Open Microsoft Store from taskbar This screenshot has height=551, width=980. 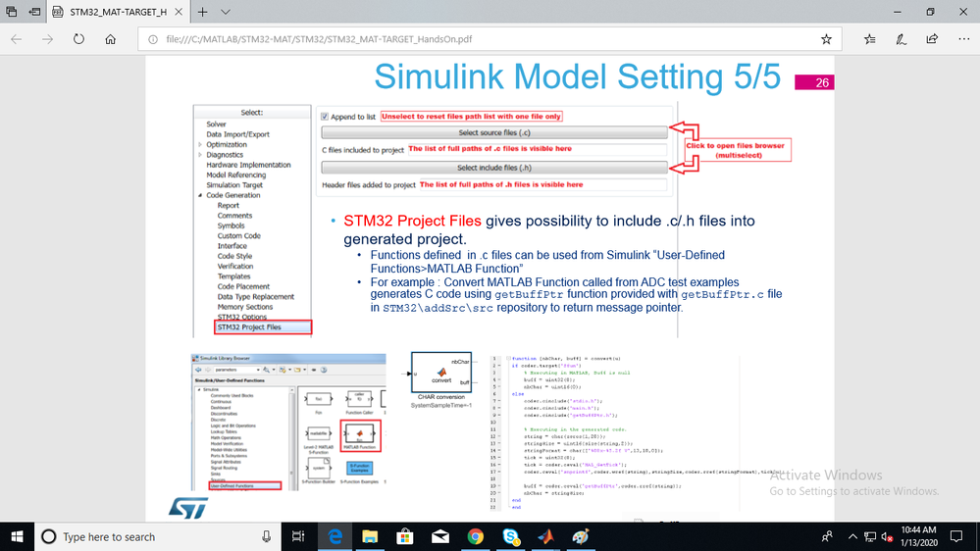coord(405,536)
